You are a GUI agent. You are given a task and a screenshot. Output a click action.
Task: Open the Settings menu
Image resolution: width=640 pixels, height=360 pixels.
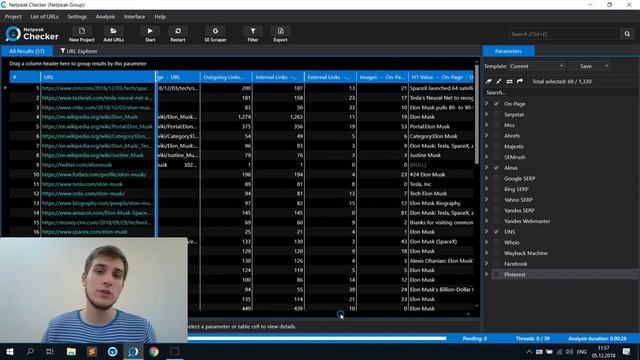(x=77, y=17)
